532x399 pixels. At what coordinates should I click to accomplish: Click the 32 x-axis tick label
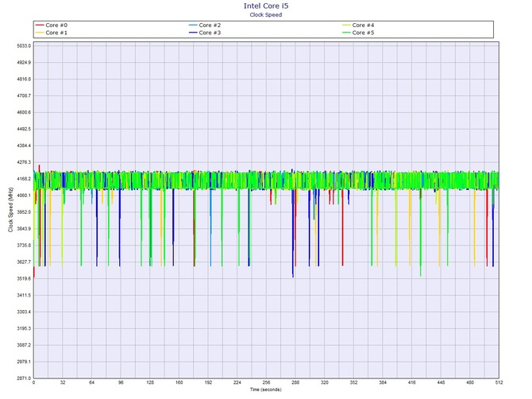(63, 382)
